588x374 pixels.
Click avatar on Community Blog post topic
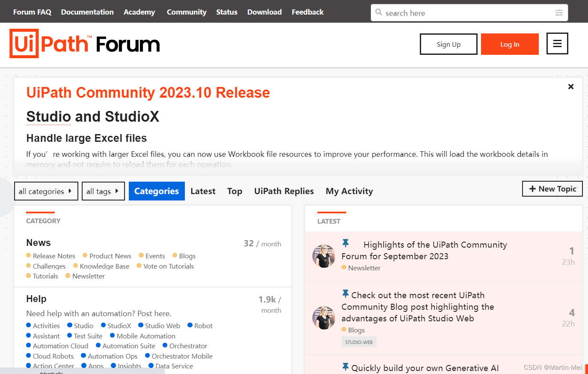324,318
